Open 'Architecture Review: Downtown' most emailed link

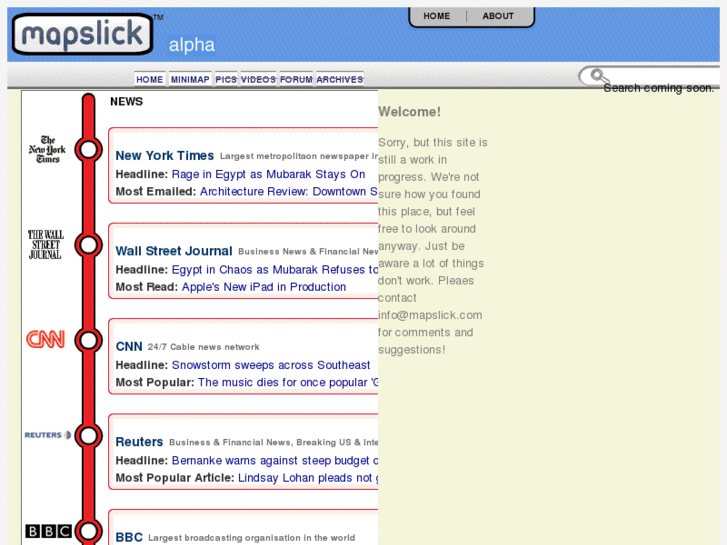tap(289, 192)
